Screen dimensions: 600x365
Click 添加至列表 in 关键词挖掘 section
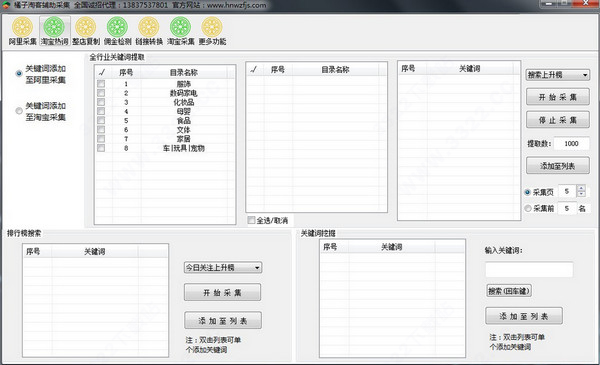(x=524, y=316)
